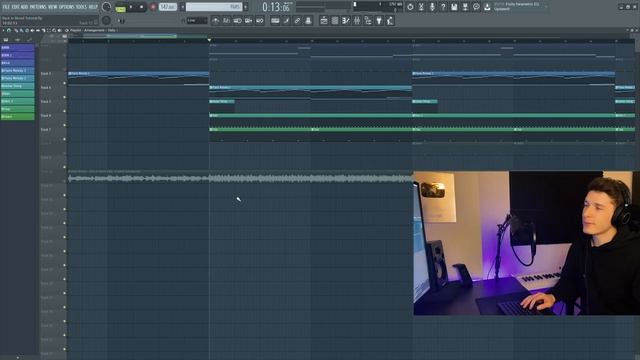Click the power-shaped icon in top toolbar
The height and width of the screenshot is (360, 640).
410,7
